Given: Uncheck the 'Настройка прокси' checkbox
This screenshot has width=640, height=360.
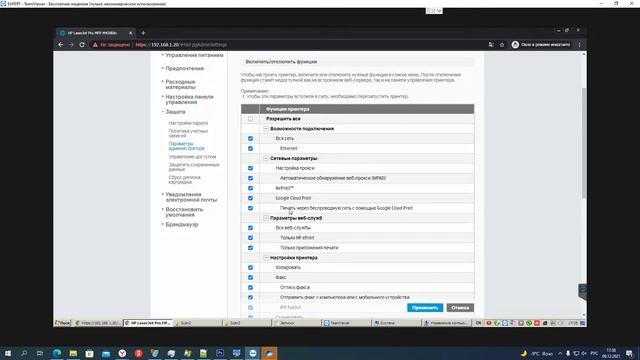Looking at the screenshot, I should click(250, 168).
